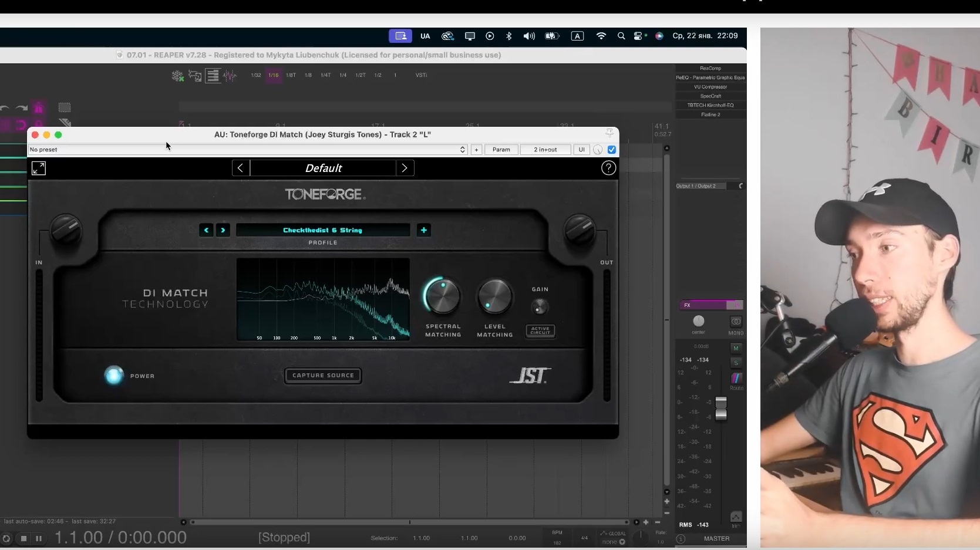Click the Level Matching knob

pos(494,296)
